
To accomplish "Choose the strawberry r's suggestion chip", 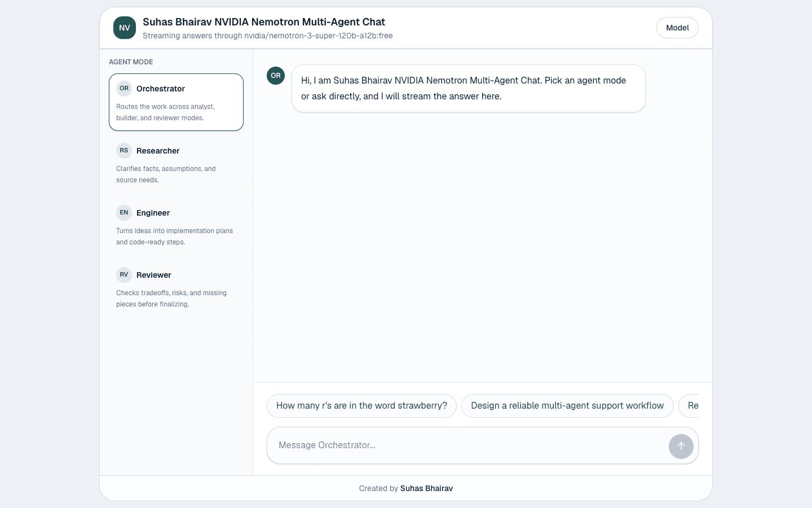I will 361,406.
